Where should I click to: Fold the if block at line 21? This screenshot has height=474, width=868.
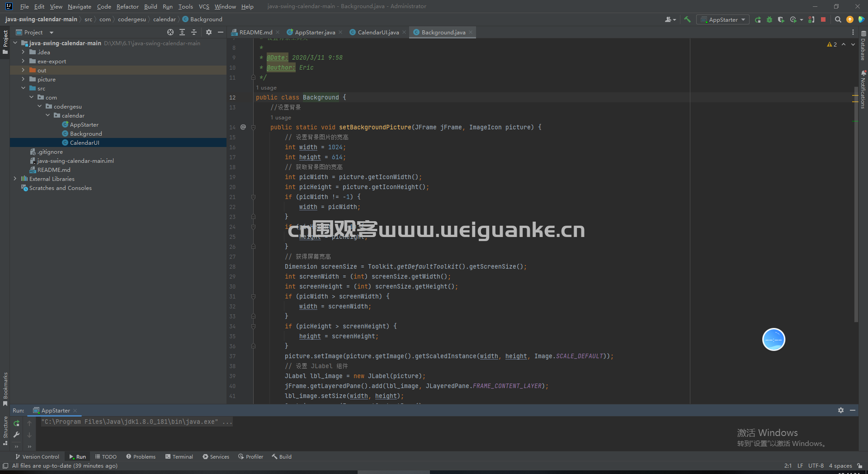[253, 197]
